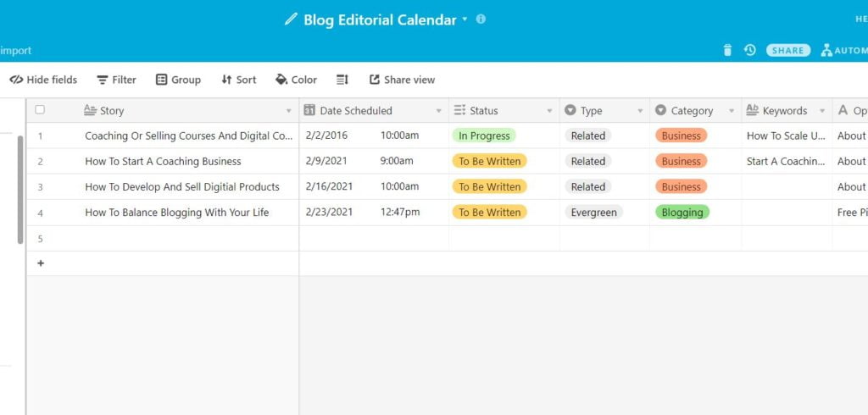Click the Automations icon in header
The height and width of the screenshot is (415, 868).
click(826, 51)
